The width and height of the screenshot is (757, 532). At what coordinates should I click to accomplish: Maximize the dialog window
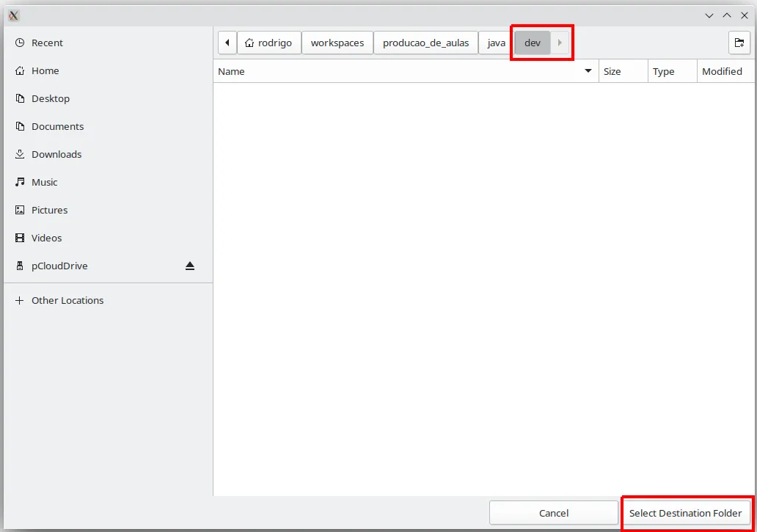[727, 15]
